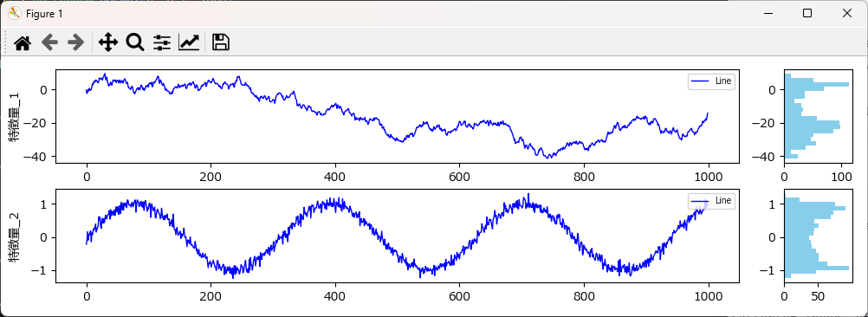Viewport: 868px width, 317px height.
Task: Click the 1000 tick label under the top line plot
Action: click(709, 177)
